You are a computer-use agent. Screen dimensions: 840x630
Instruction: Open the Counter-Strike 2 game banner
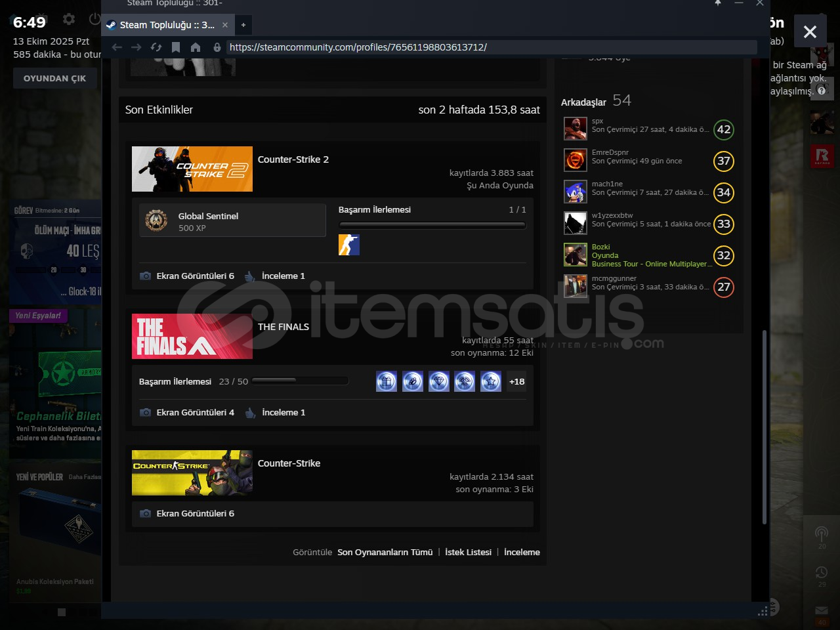tap(192, 169)
